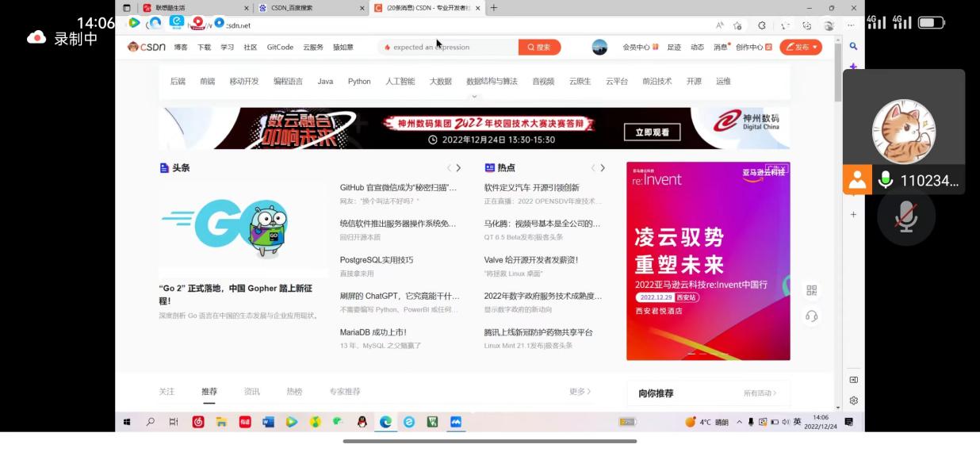
Task: Show next 热点 page arrow
Action: pyautogui.click(x=603, y=168)
